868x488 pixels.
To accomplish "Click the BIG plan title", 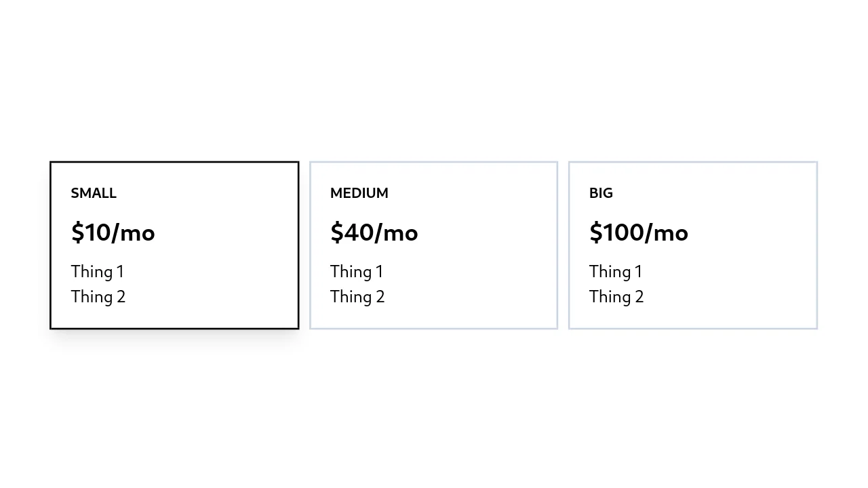I will 601,193.
